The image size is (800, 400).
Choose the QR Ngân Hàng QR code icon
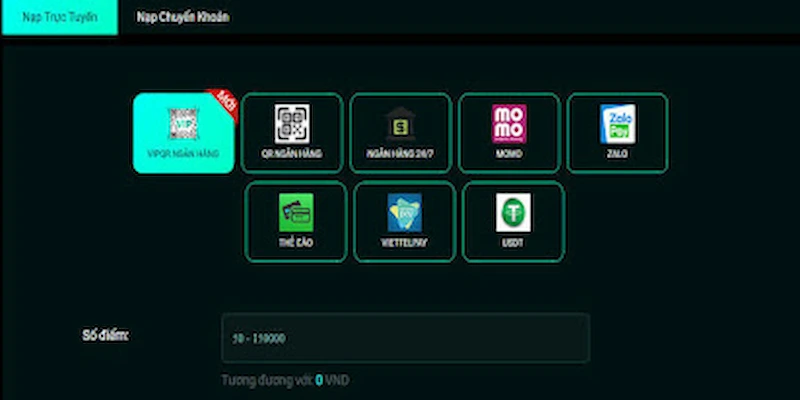[x=292, y=124]
